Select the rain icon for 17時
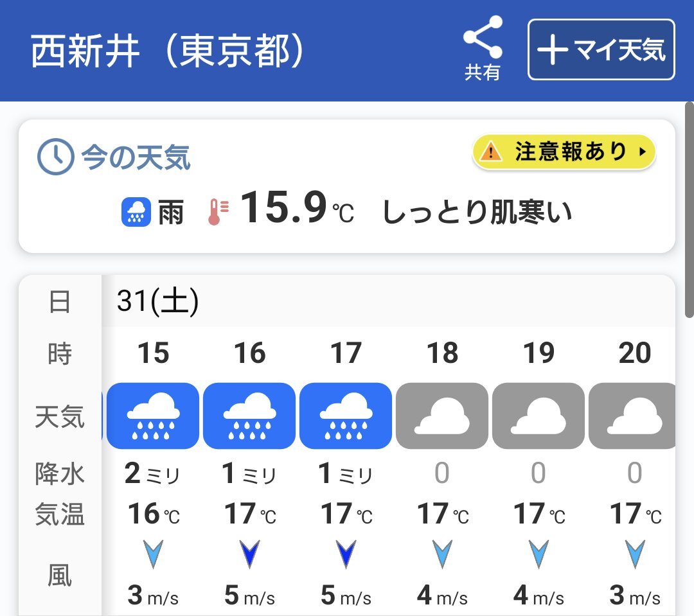The width and height of the screenshot is (694, 616). [x=346, y=416]
